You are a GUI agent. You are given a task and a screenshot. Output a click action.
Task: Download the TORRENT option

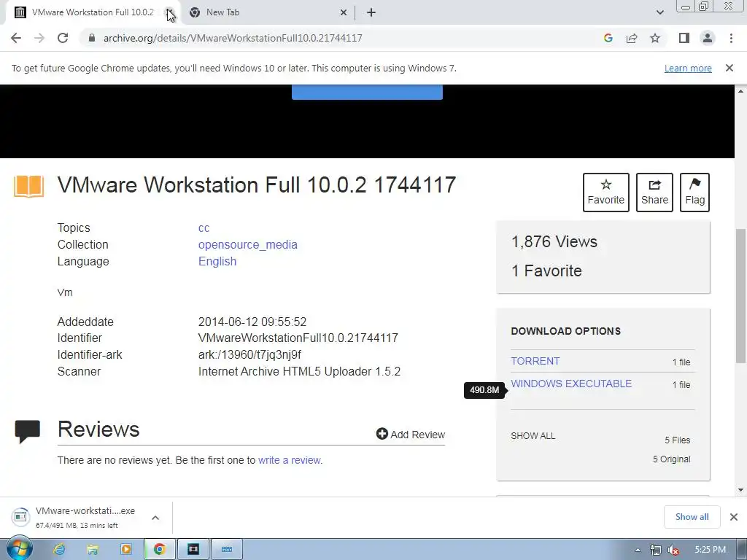point(535,361)
